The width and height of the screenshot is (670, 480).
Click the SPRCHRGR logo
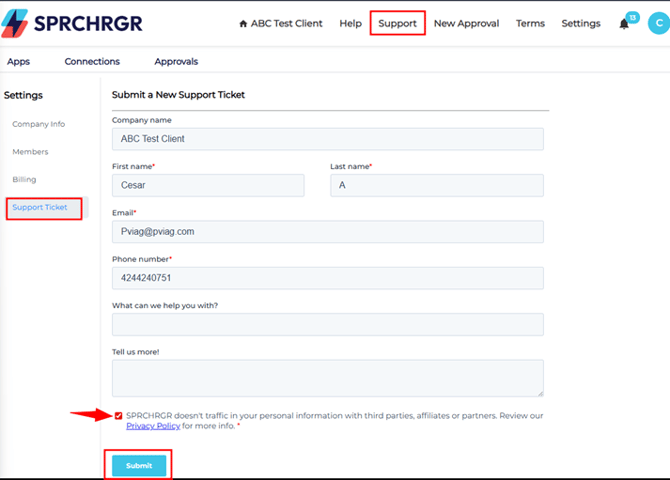(x=73, y=23)
